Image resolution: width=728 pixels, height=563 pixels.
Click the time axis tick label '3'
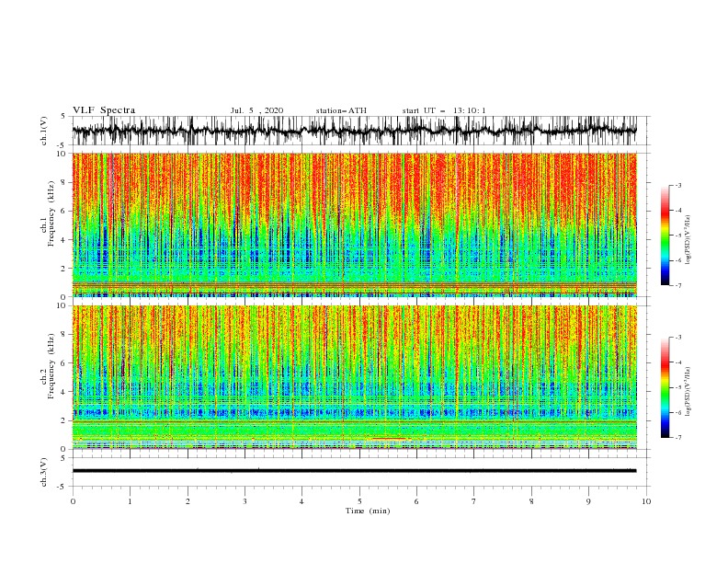(x=245, y=501)
